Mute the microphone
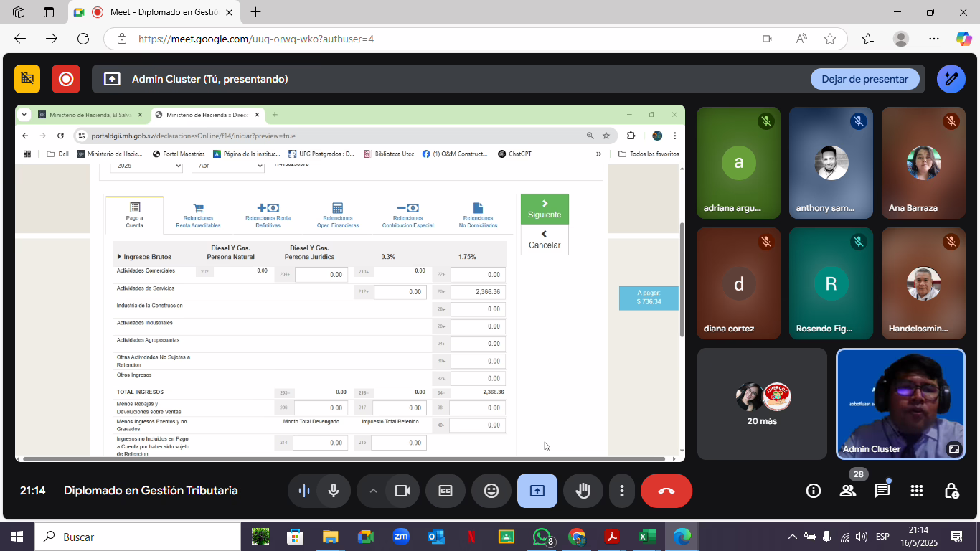This screenshot has width=980, height=551. click(x=334, y=491)
